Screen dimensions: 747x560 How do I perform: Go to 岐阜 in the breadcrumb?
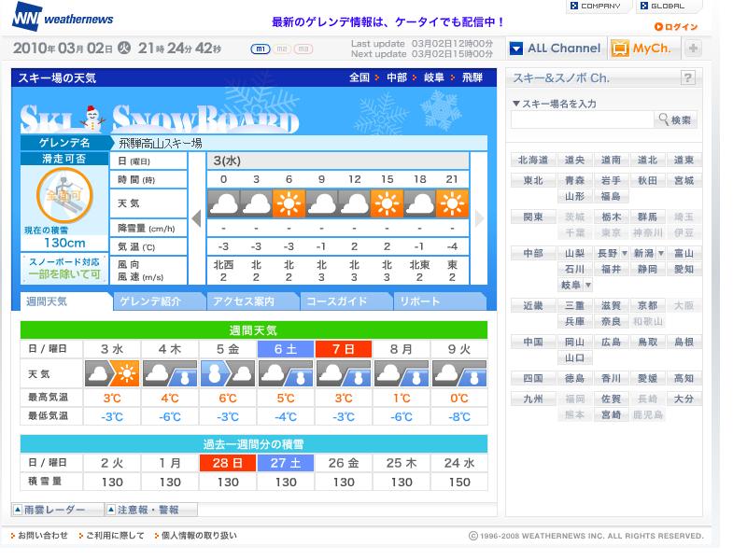434,77
